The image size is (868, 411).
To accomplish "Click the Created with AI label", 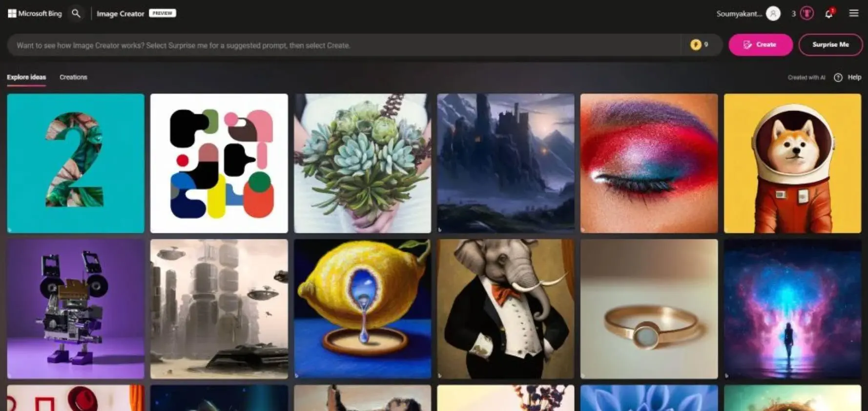I will tap(806, 78).
